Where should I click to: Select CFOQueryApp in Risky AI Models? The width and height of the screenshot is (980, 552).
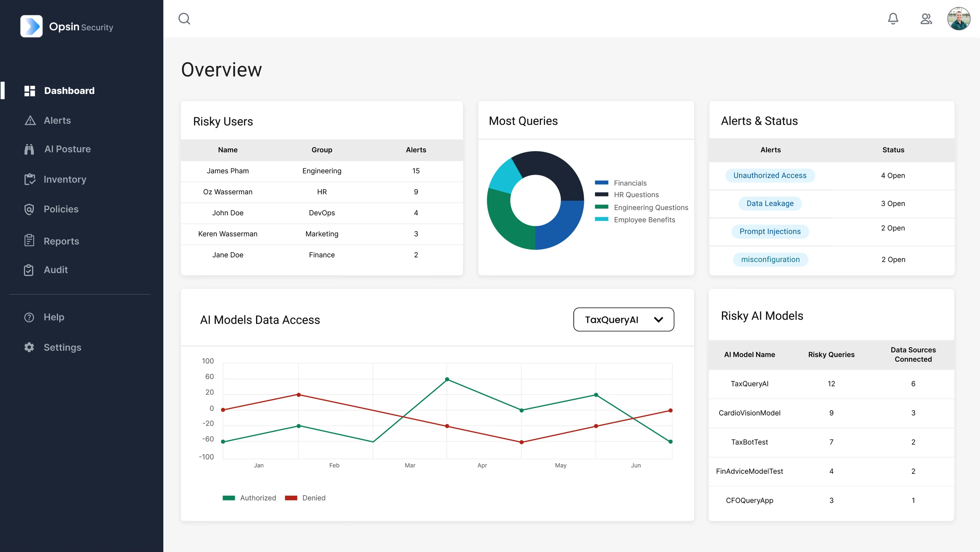click(750, 501)
